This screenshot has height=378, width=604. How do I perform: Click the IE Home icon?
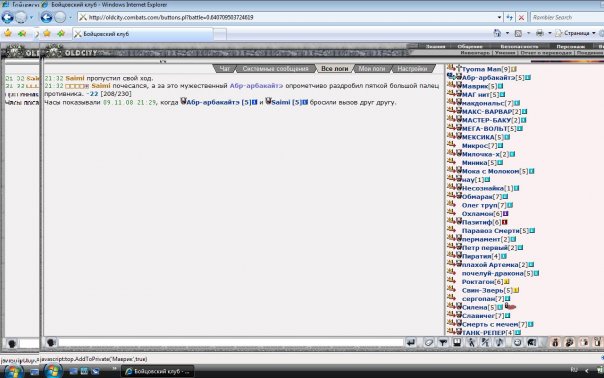[x=497, y=34]
